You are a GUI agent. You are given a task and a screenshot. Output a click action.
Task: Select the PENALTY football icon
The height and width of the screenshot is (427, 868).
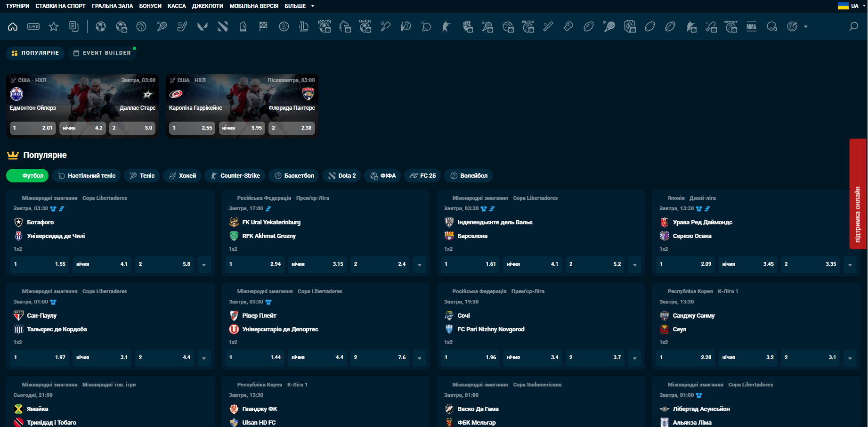tap(365, 26)
